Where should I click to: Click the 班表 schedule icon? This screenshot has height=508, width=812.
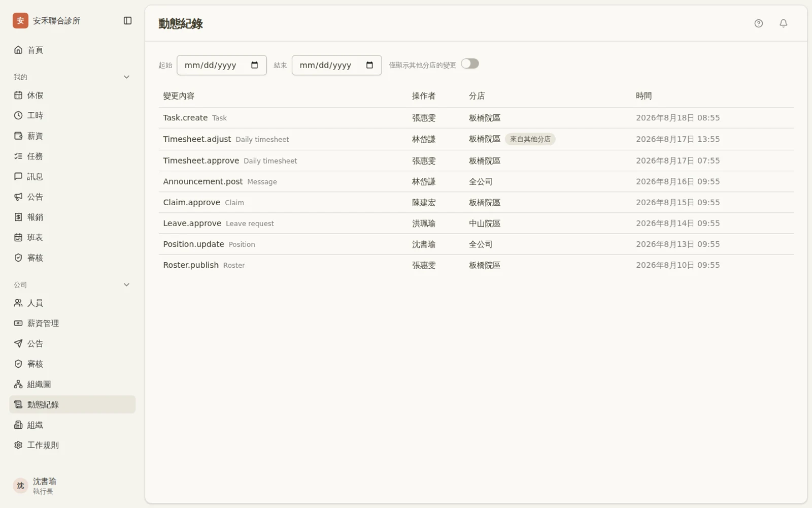point(18,238)
